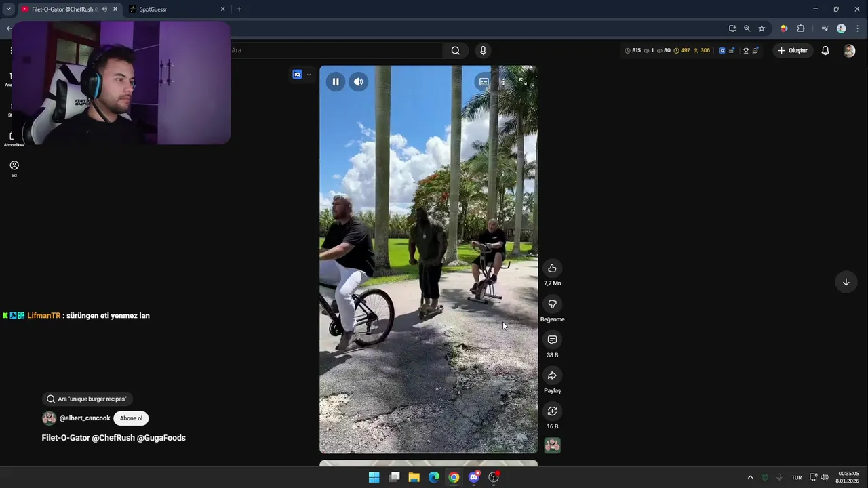
Task: Click the 815 clock stat
Action: coord(632,51)
